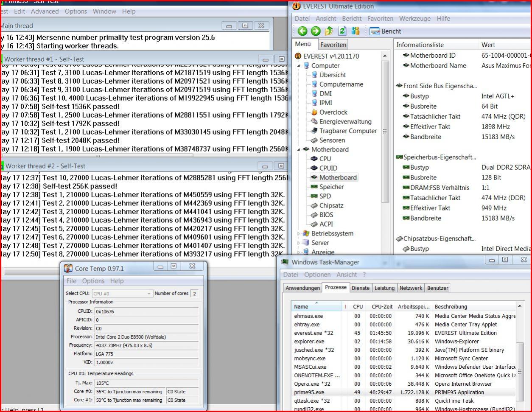
Task: Open the Leistung tab in Task-Manager
Action: (384, 288)
